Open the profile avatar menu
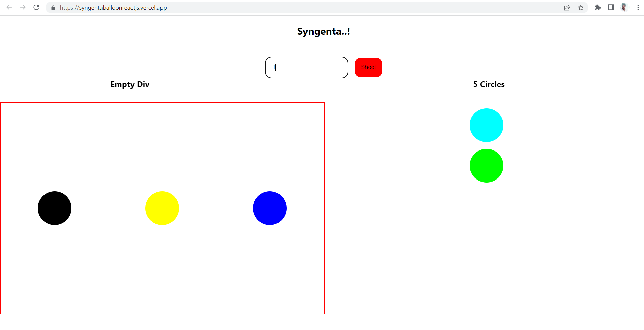This screenshot has height=330, width=644. point(624,8)
